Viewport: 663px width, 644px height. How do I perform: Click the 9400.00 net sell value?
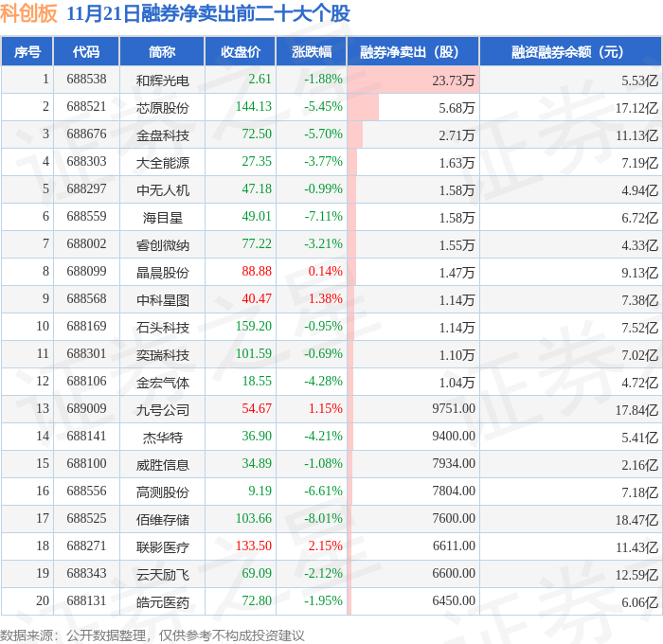[x=454, y=437]
